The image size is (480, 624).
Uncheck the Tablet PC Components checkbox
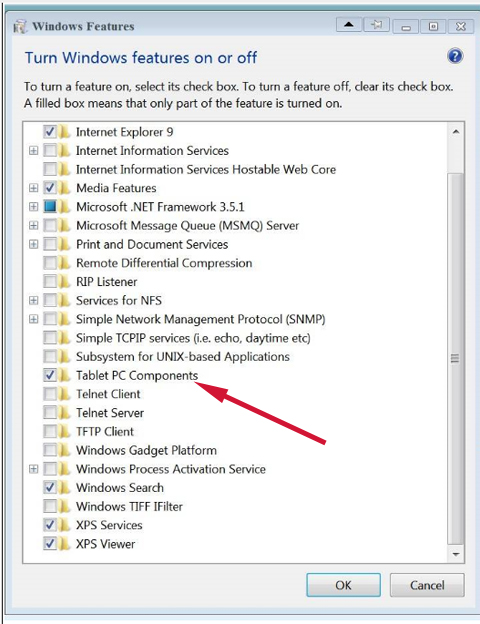pyautogui.click(x=50, y=375)
